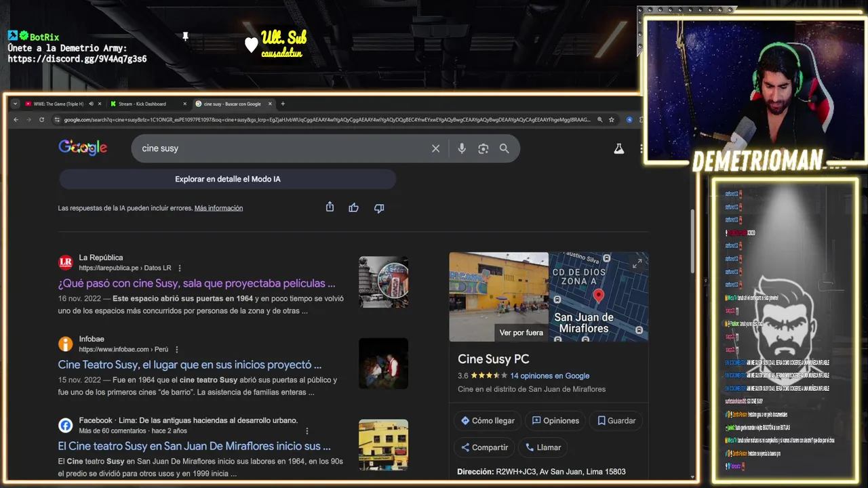Open 14 opiniones en Google link
This screenshot has height=488, width=868.
click(549, 375)
